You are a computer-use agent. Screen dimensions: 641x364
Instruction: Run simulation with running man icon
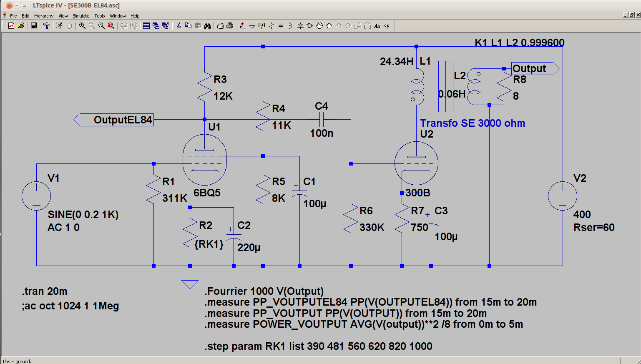60,26
